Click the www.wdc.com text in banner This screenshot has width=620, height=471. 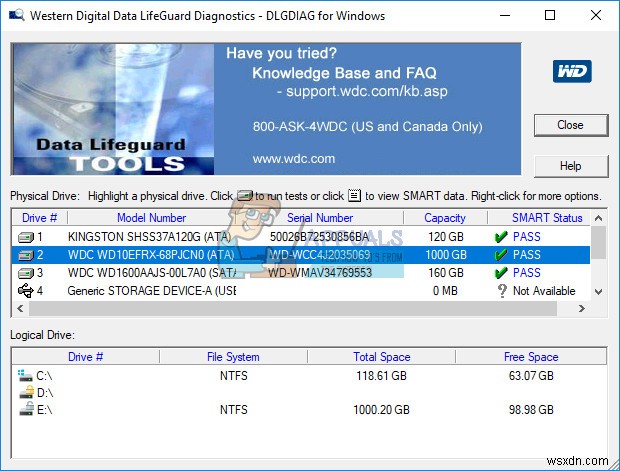[294, 159]
